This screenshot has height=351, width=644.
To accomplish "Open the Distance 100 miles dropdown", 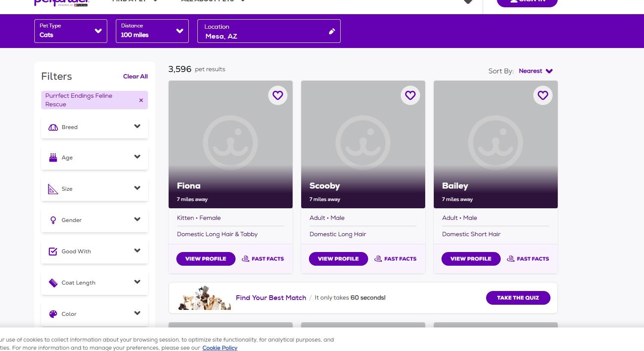I will pyautogui.click(x=152, y=31).
